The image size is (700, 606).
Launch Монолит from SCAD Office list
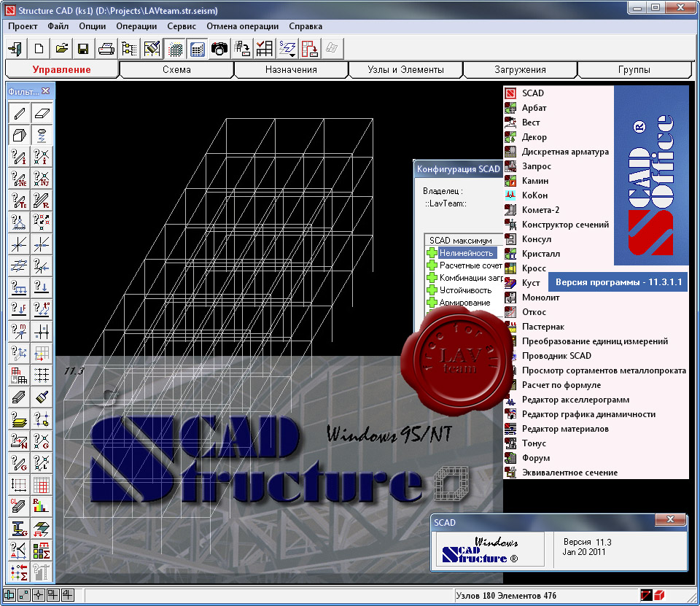click(x=540, y=298)
